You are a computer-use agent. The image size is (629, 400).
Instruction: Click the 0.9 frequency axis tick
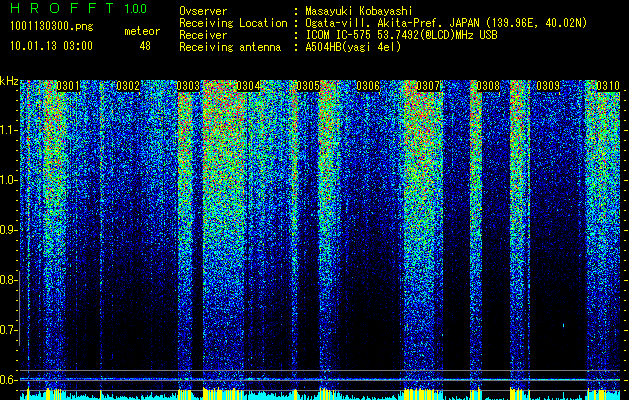click(x=8, y=230)
